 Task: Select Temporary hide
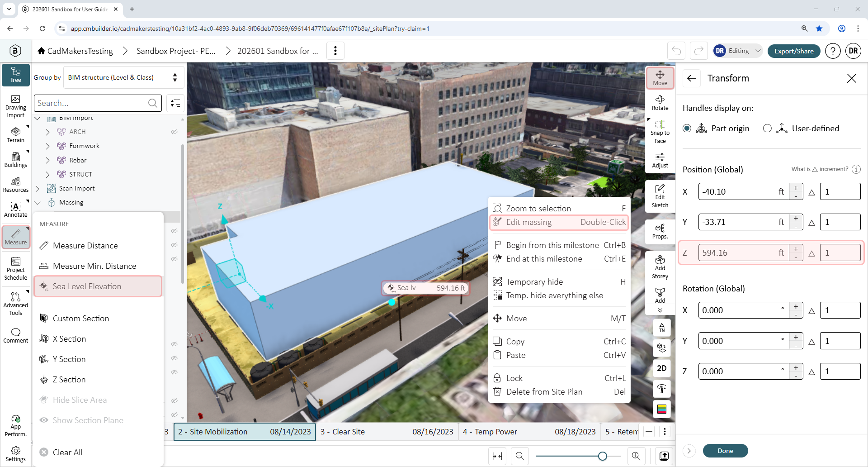pyautogui.click(x=559, y=282)
